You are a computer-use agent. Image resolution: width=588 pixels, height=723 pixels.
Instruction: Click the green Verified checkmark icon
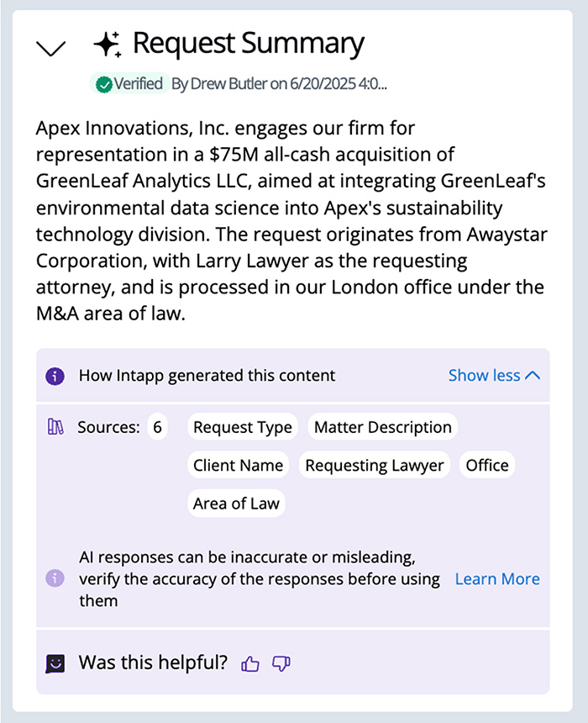[x=103, y=84]
